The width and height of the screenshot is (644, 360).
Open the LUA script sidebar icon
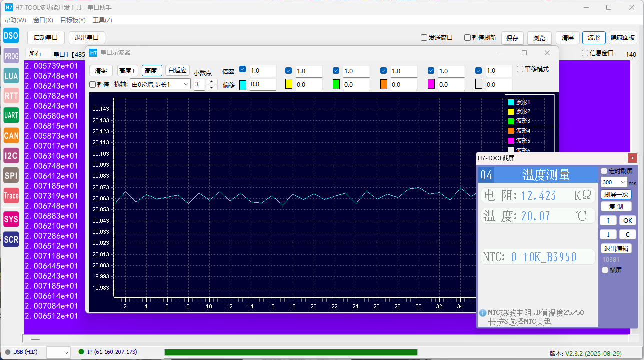click(11, 76)
